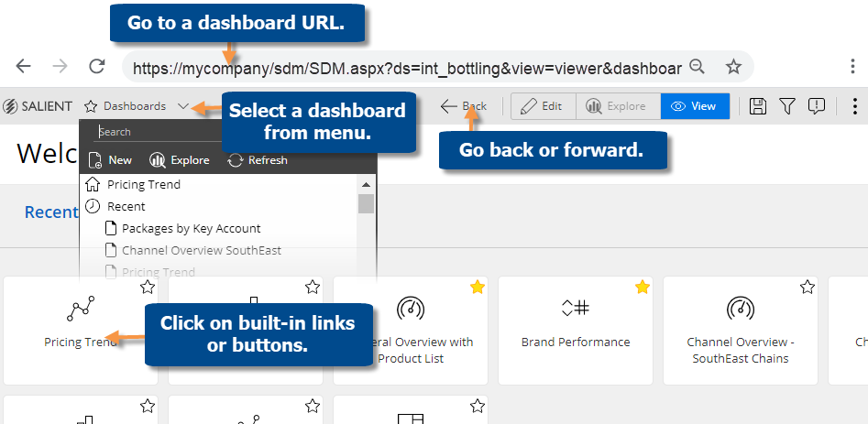
Task: Reload page with browser refresh icon
Action: point(96,66)
